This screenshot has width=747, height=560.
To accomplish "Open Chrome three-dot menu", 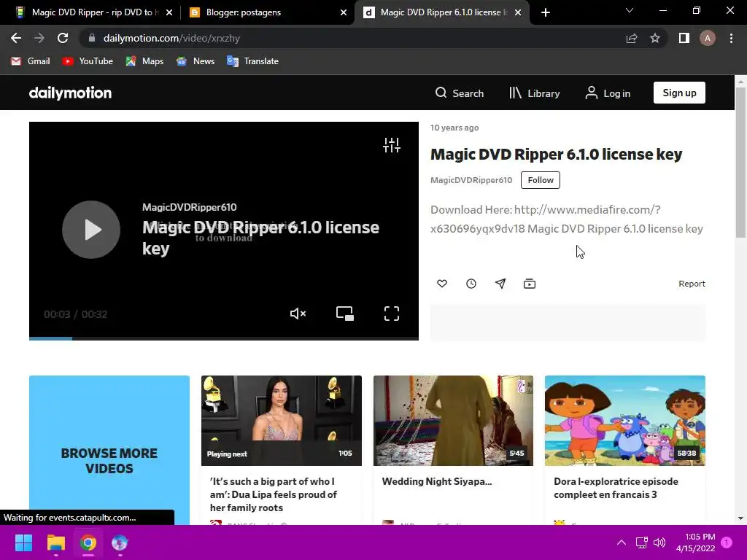I will tap(731, 38).
